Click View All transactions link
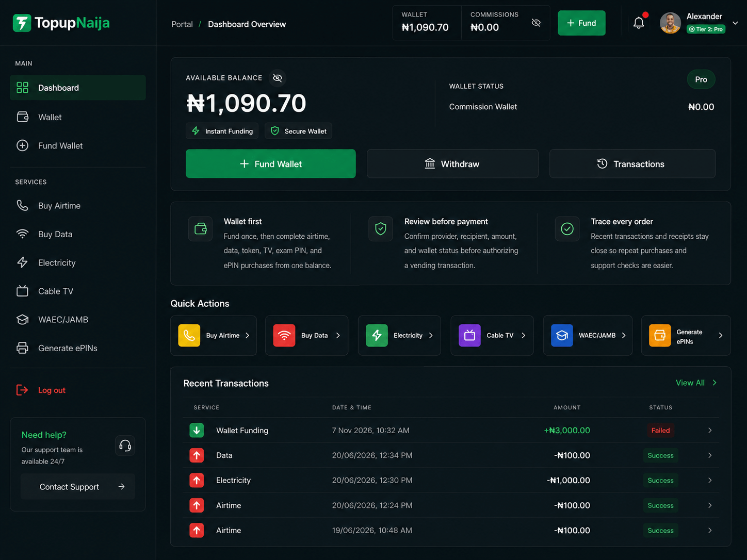This screenshot has width=747, height=560. pyautogui.click(x=696, y=383)
